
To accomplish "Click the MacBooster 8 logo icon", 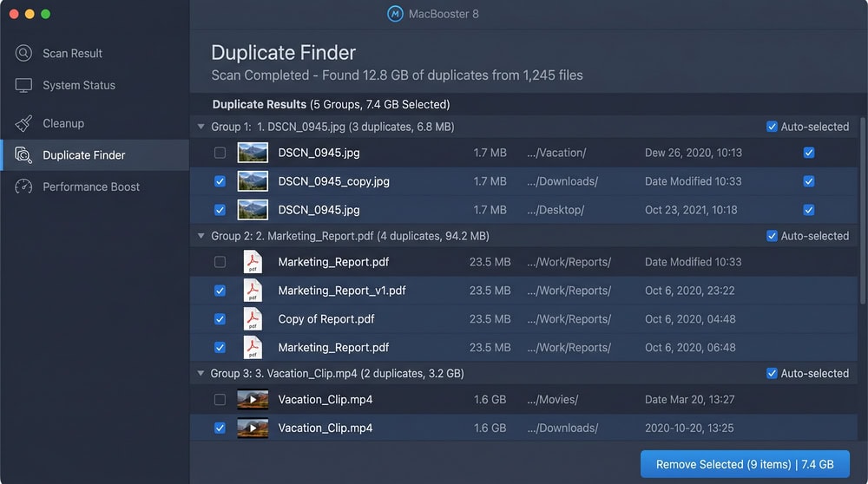I will pos(395,14).
